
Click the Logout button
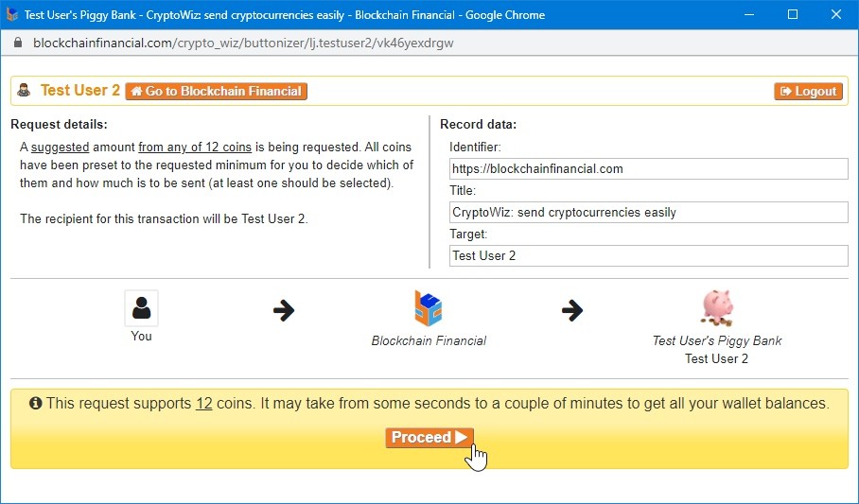coord(808,92)
